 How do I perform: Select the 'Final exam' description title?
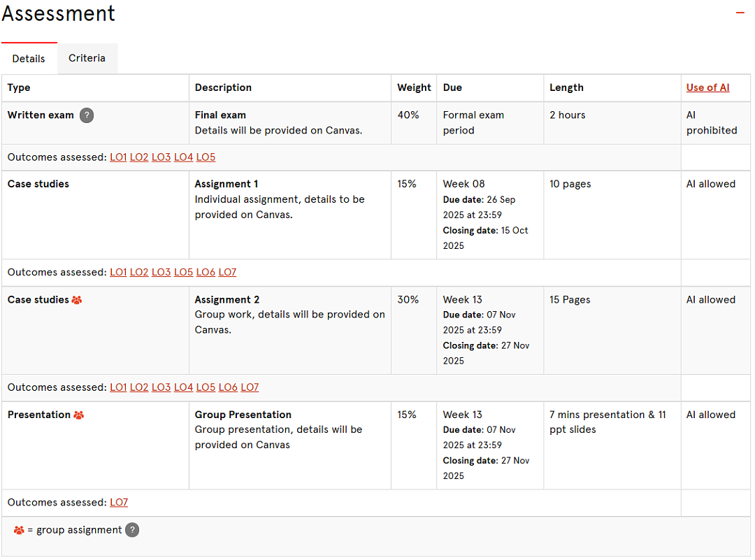pos(220,115)
